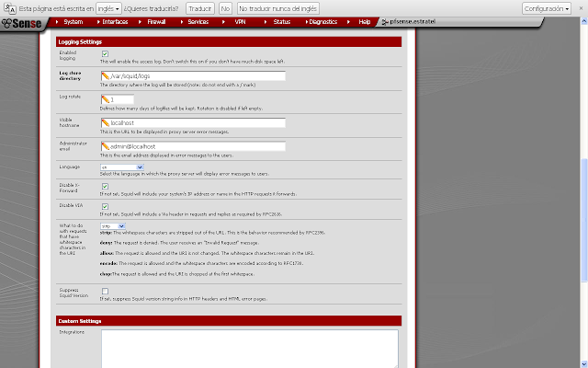
Task: Click the pfSense logo
Action: (x=21, y=24)
